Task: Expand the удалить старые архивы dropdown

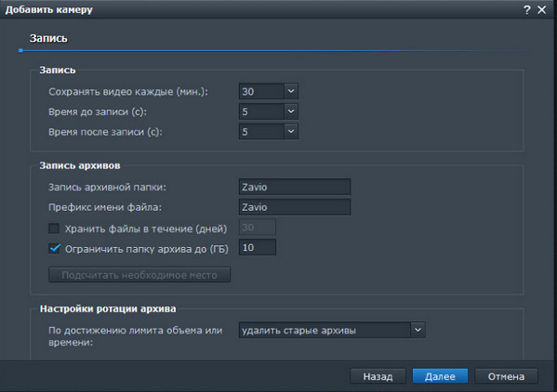Action: tap(418, 330)
